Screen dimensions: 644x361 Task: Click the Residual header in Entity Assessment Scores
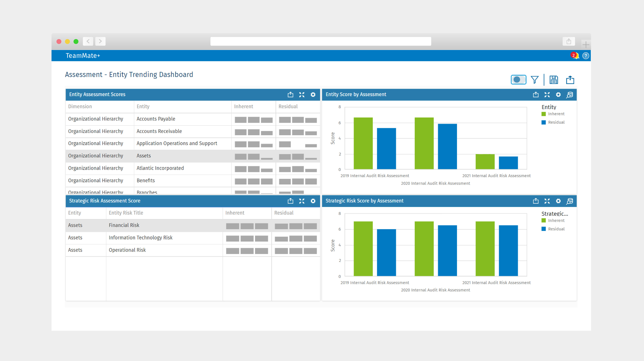288,107
